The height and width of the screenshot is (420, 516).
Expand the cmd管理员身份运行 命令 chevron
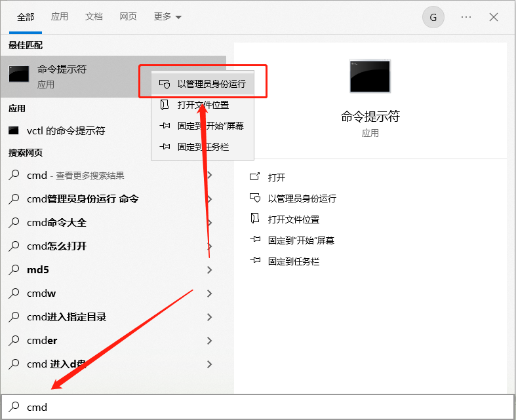pyautogui.click(x=209, y=199)
